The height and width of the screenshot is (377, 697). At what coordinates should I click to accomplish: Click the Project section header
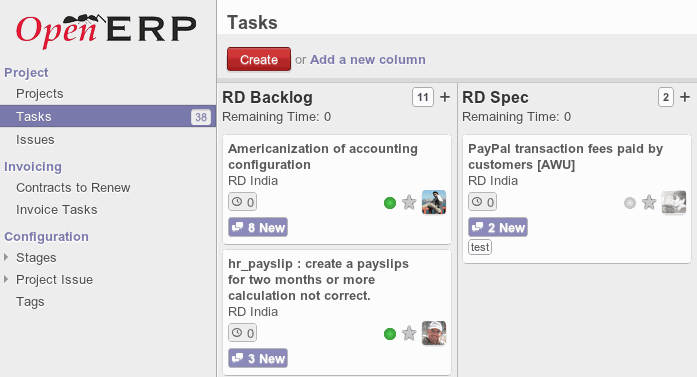[x=26, y=73]
